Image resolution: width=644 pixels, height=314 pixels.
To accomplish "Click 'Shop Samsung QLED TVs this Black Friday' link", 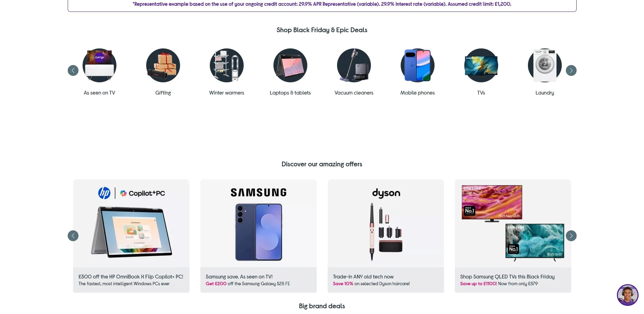I will pos(507,277).
